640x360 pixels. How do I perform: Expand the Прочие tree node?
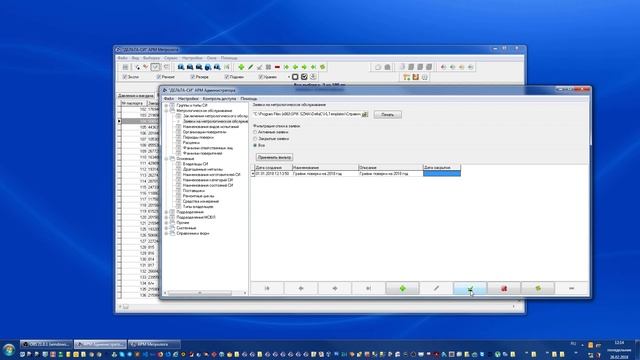167,223
